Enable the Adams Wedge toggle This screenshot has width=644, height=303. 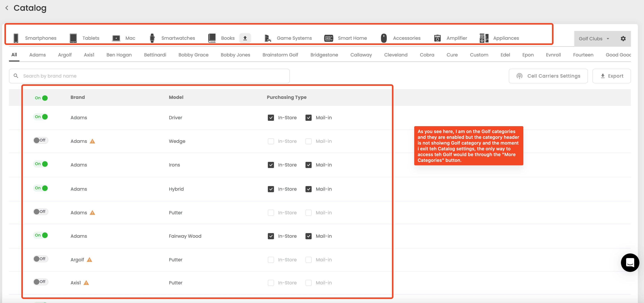(x=41, y=140)
